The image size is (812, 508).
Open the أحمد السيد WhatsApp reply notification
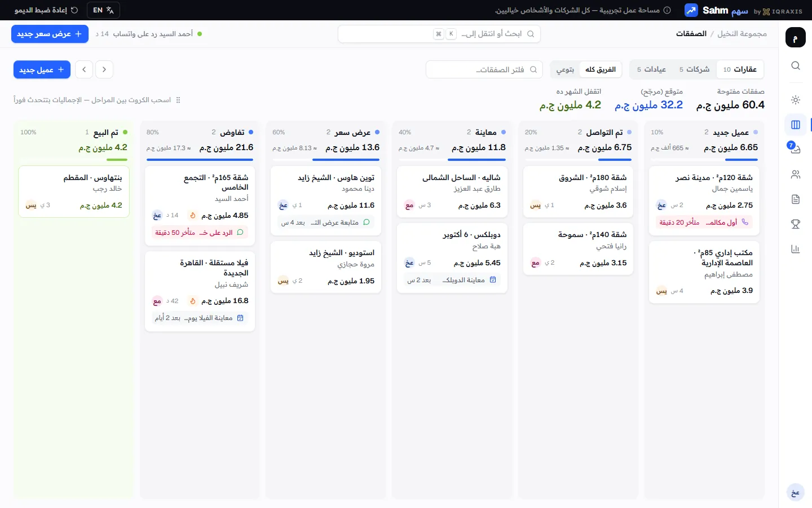pos(149,34)
